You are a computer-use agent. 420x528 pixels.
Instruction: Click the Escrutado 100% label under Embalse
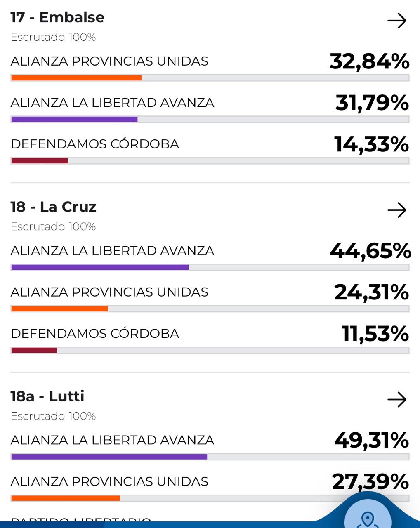point(53,37)
